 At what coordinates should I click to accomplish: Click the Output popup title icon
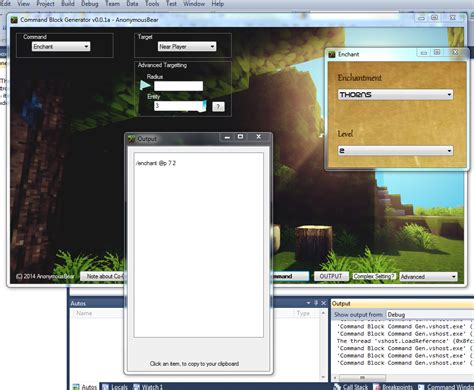(132, 139)
